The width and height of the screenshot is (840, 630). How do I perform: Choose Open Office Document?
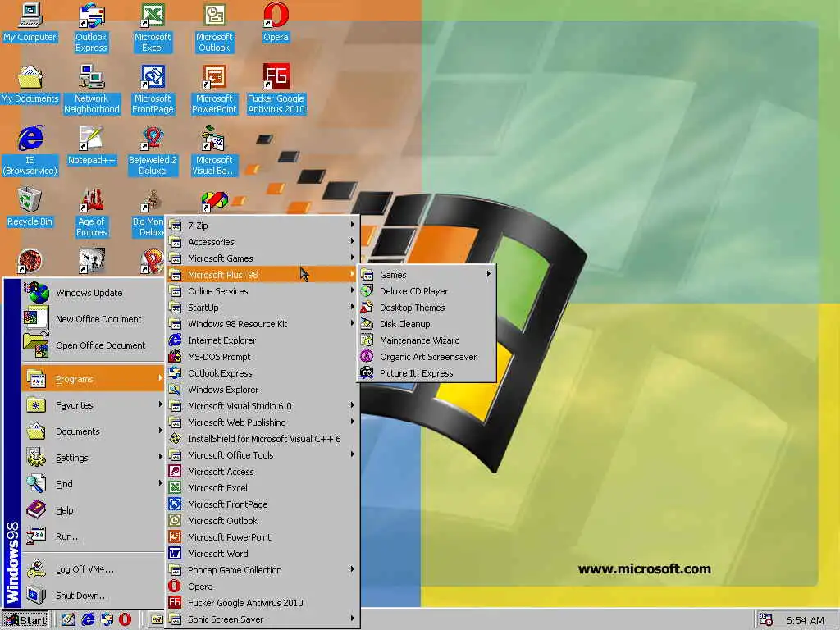93,345
